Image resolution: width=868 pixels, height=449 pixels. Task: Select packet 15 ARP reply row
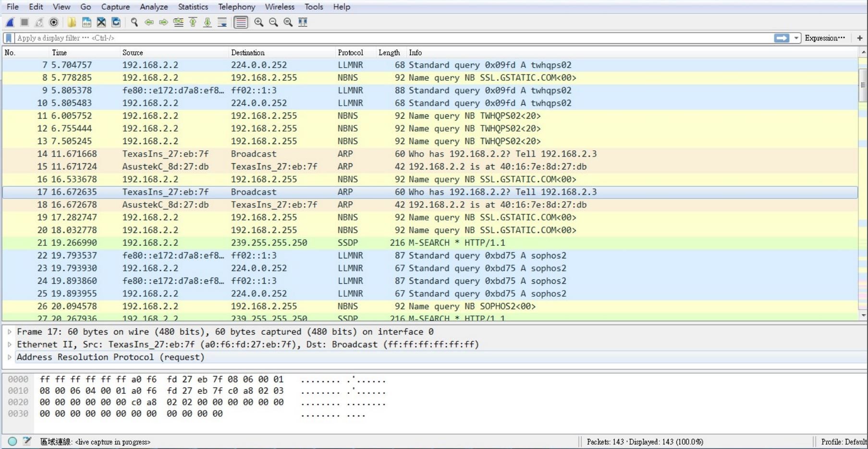430,166
